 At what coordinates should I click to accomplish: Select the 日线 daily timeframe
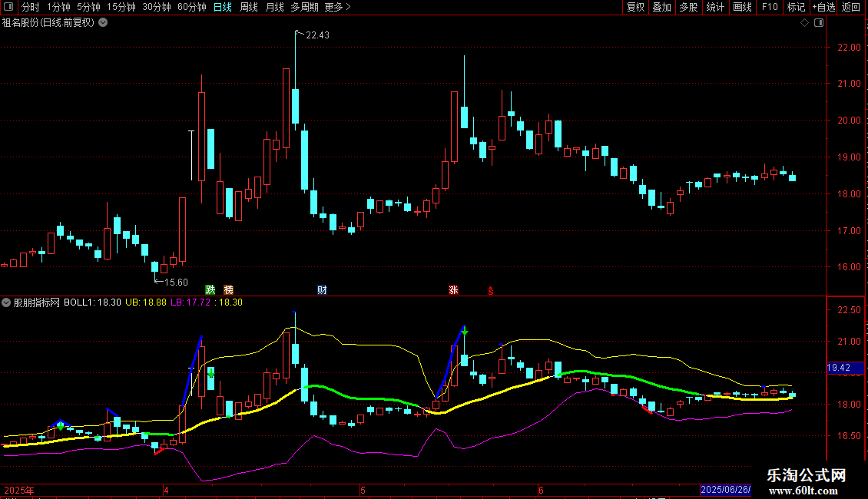pyautogui.click(x=223, y=7)
